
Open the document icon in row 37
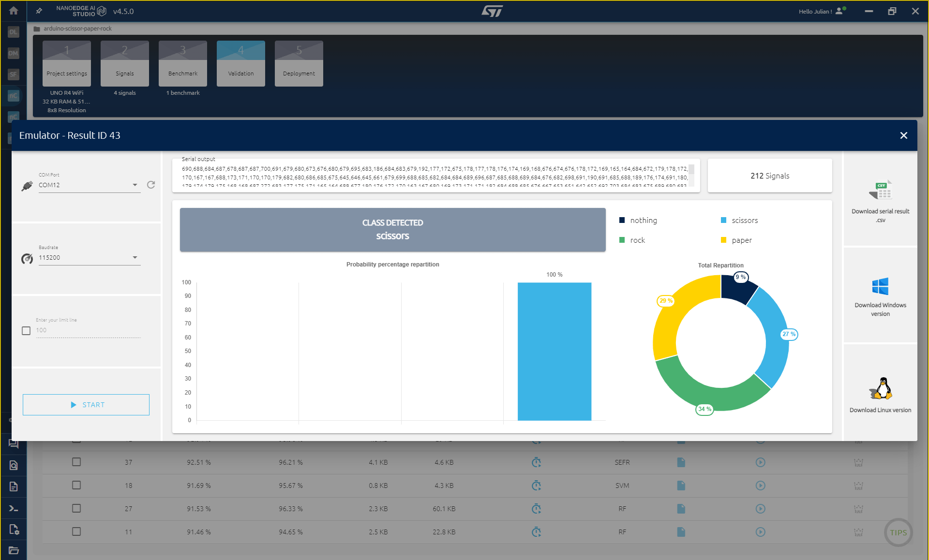[681, 462]
